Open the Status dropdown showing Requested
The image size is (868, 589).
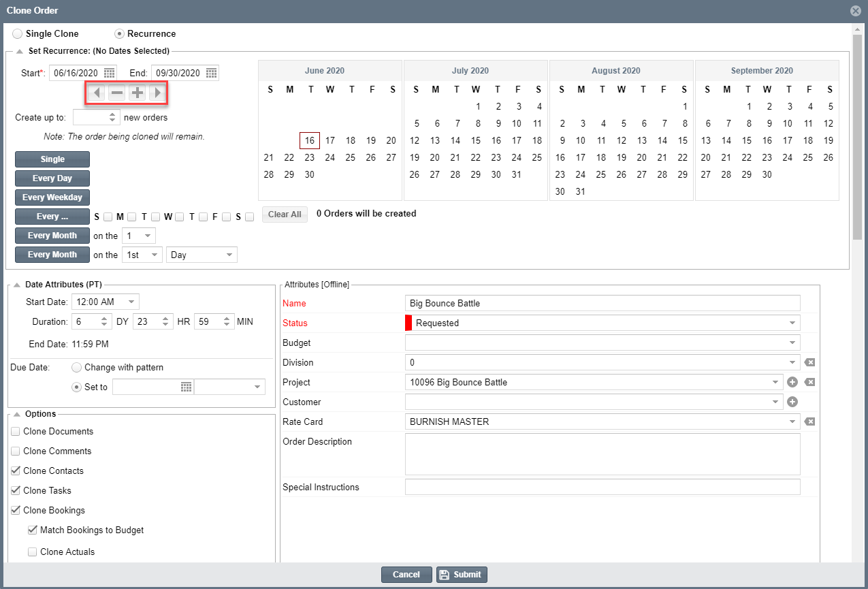(792, 323)
